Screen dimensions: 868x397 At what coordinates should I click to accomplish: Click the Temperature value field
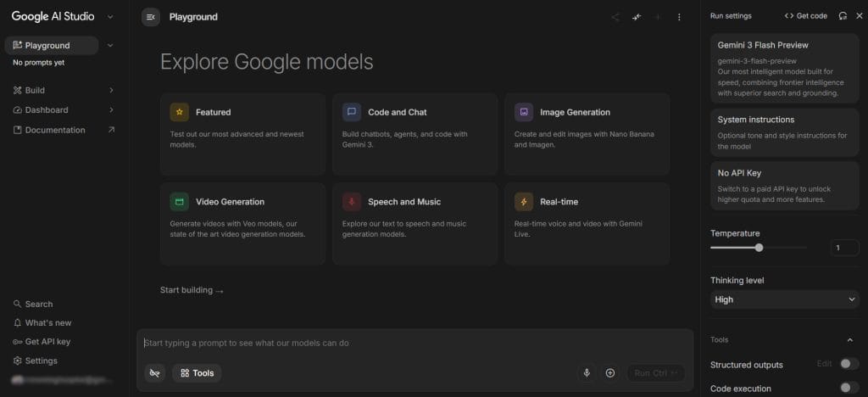[x=845, y=248]
